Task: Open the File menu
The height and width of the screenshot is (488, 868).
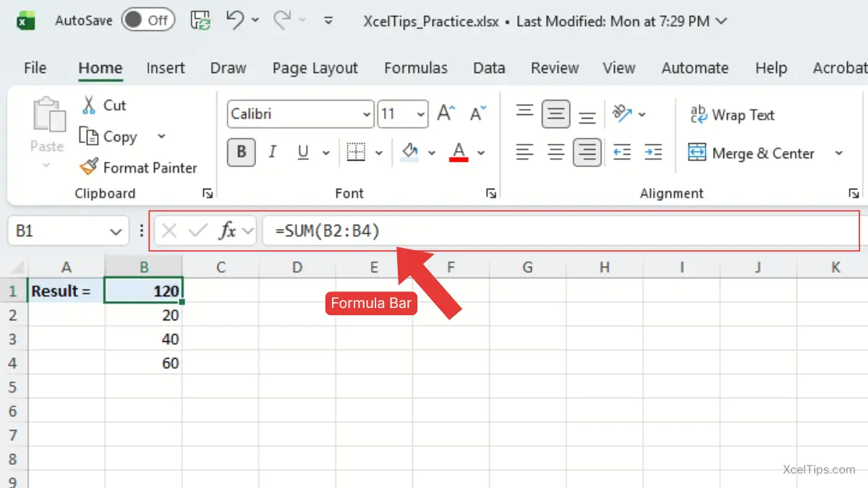Action: tap(35, 68)
